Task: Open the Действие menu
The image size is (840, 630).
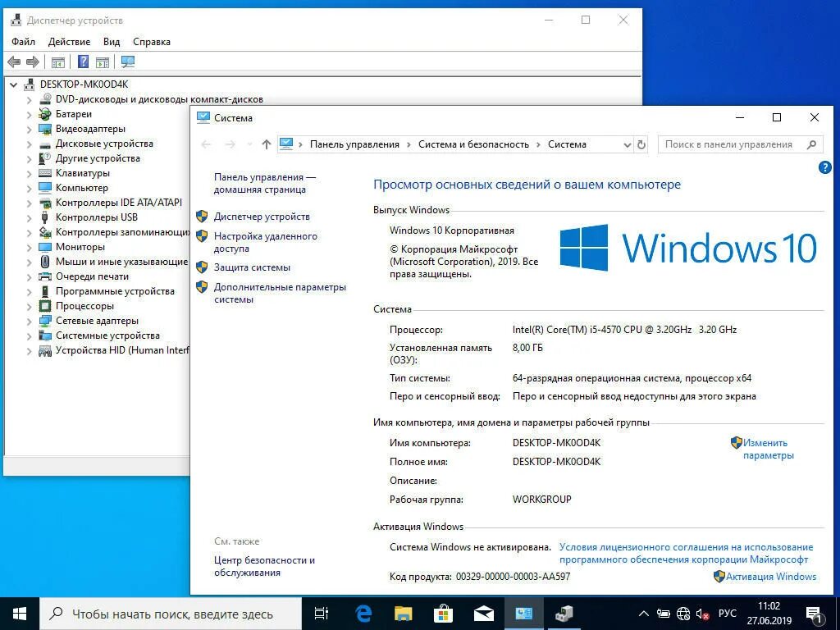Action: pyautogui.click(x=69, y=42)
